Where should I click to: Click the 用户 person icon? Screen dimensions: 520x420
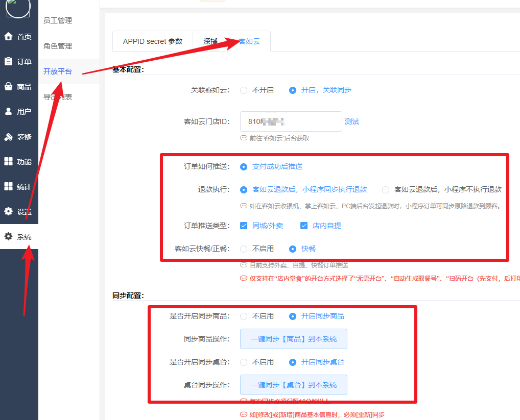[9, 111]
